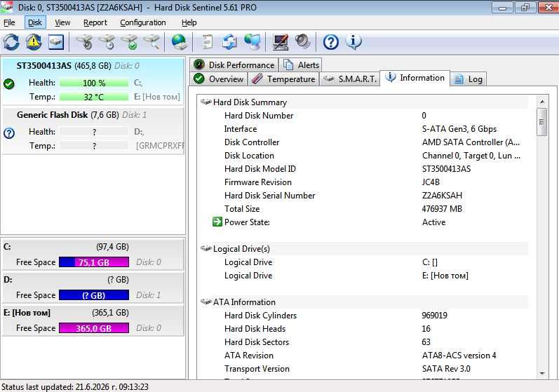
Task: Click the scroll down arrow in Information panel
Action: (542, 374)
